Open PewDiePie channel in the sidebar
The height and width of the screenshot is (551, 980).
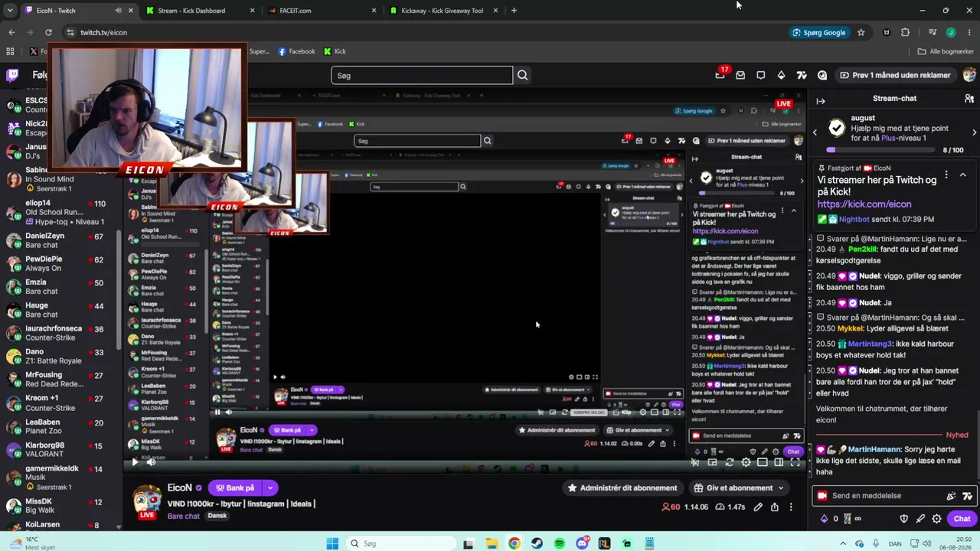click(x=58, y=263)
